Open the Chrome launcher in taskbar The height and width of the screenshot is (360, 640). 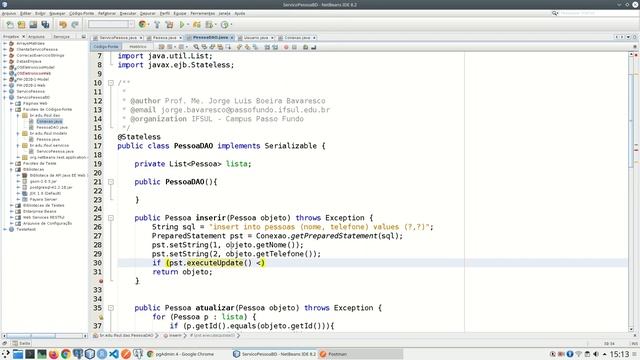(66, 354)
